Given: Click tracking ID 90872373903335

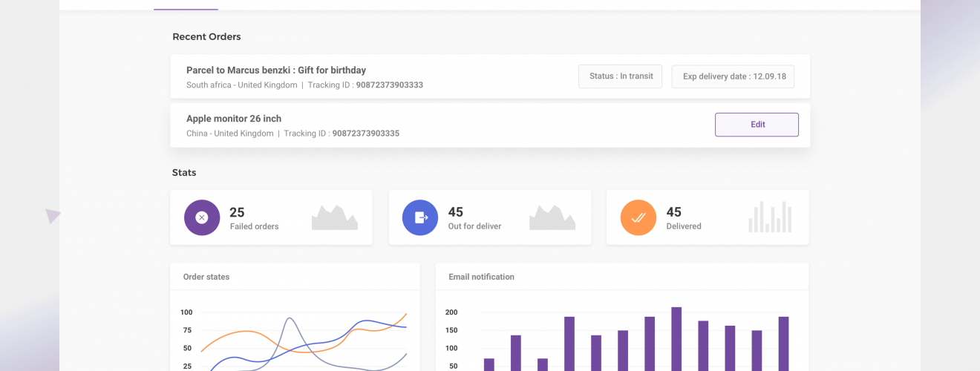Looking at the screenshot, I should tap(366, 134).
